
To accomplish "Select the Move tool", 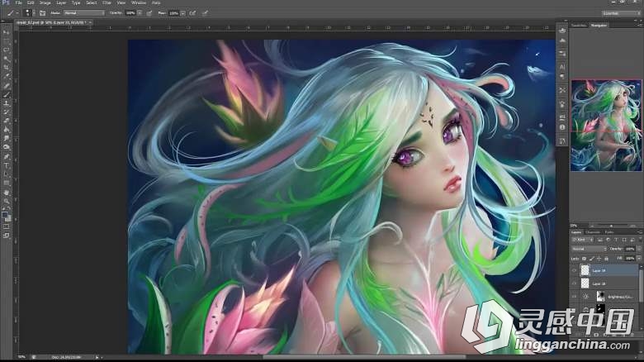I will pyautogui.click(x=6, y=32).
